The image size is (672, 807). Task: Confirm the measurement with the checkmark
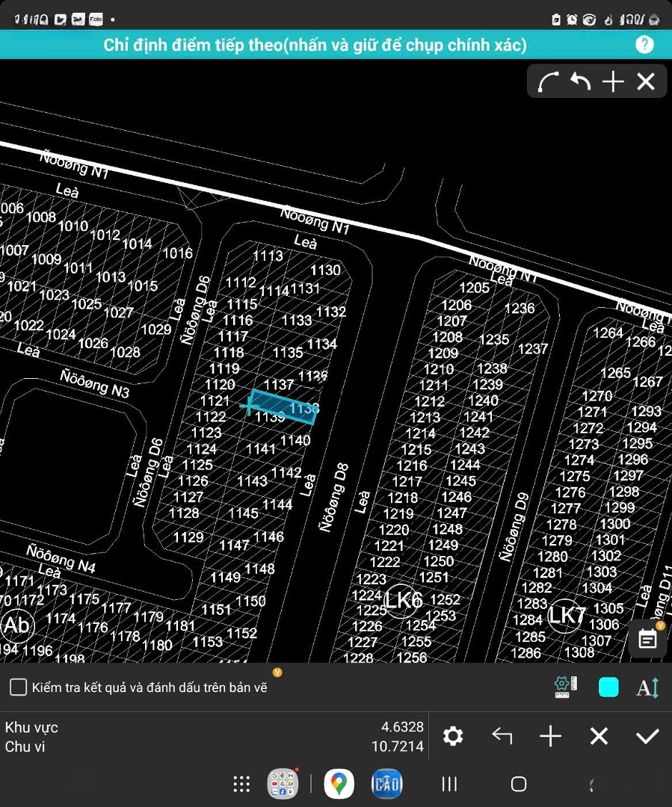[x=647, y=737]
